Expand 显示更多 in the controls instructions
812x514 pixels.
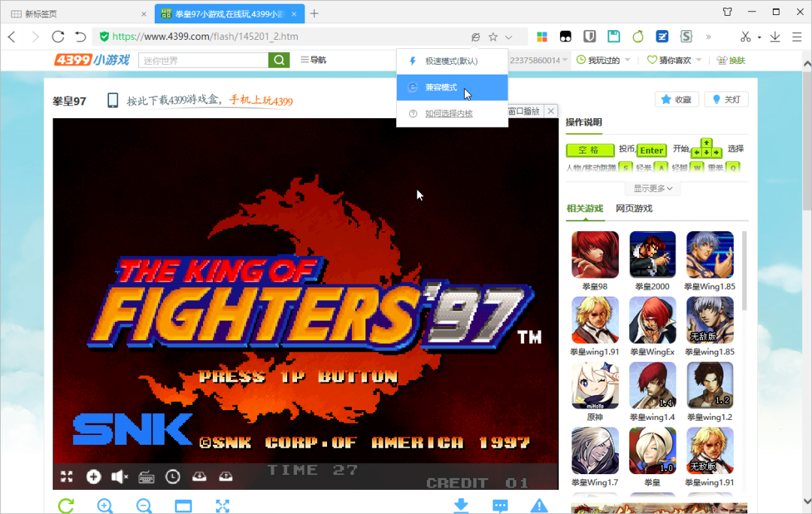coord(653,188)
